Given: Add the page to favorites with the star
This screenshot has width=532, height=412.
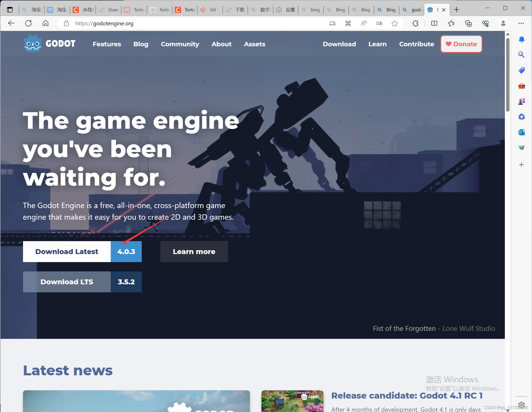Looking at the screenshot, I should [395, 23].
